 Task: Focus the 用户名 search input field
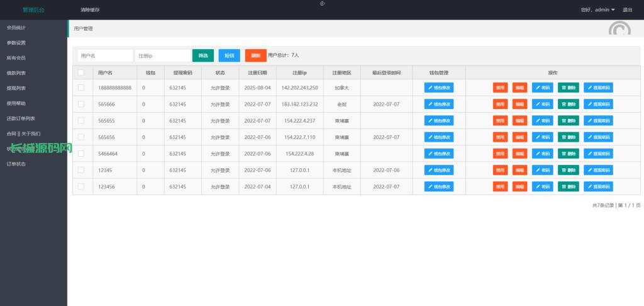(x=105, y=55)
